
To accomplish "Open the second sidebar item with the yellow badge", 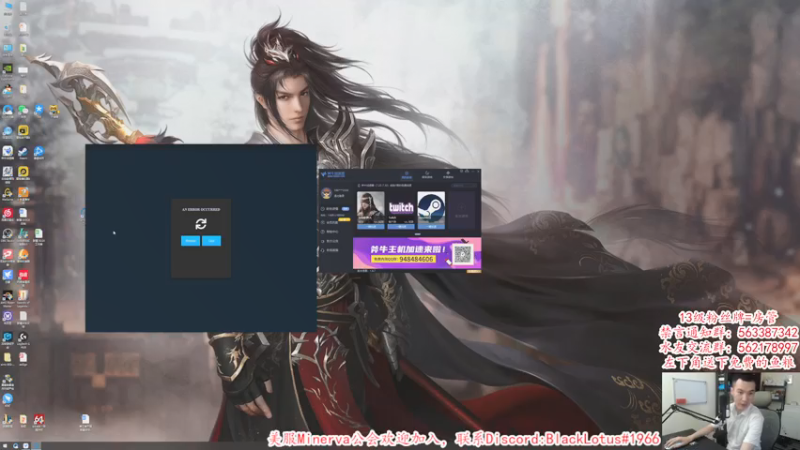I will point(335,222).
